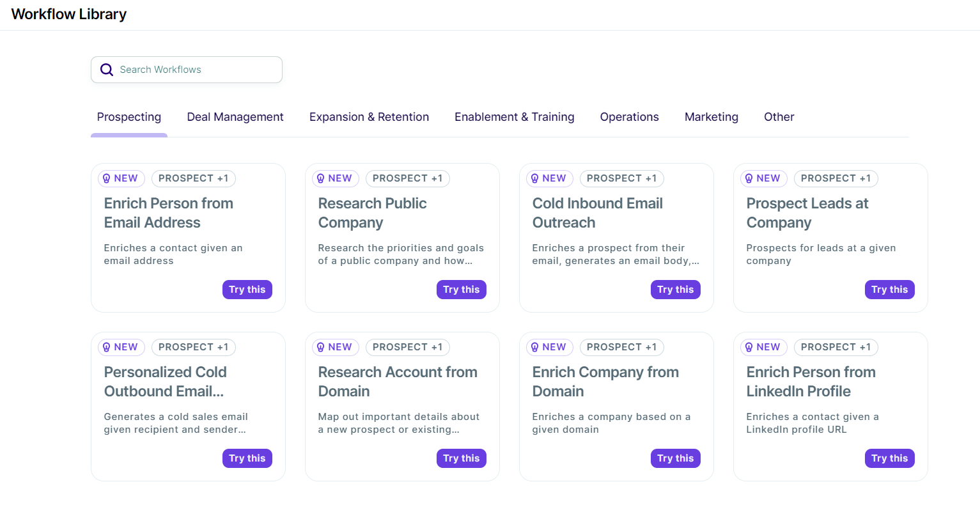Click PROSPECT +1 tag on Prospect Leads at Company
This screenshot has width=980, height=521.
[836, 178]
